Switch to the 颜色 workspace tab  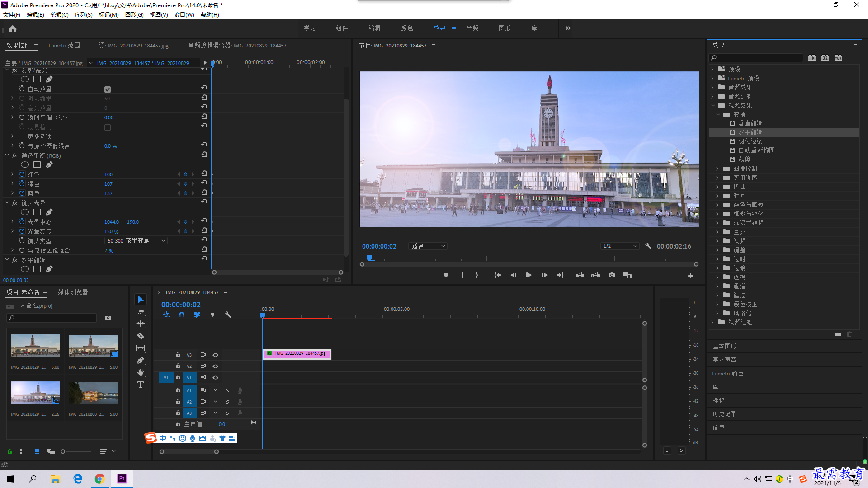407,28
